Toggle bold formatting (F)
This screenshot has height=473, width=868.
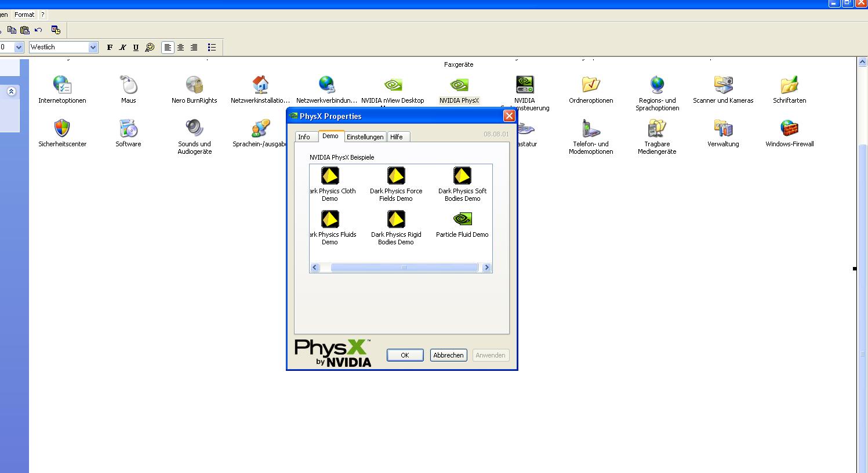tap(110, 48)
